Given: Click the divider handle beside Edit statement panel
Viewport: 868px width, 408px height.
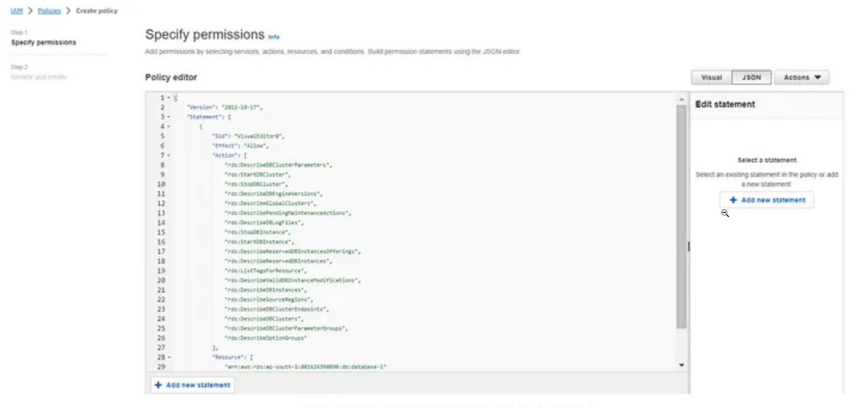Looking at the screenshot, I should coord(689,246).
